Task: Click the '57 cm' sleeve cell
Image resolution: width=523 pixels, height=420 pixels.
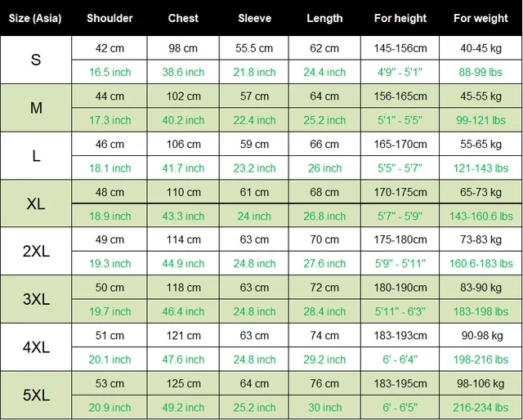Action: click(254, 96)
